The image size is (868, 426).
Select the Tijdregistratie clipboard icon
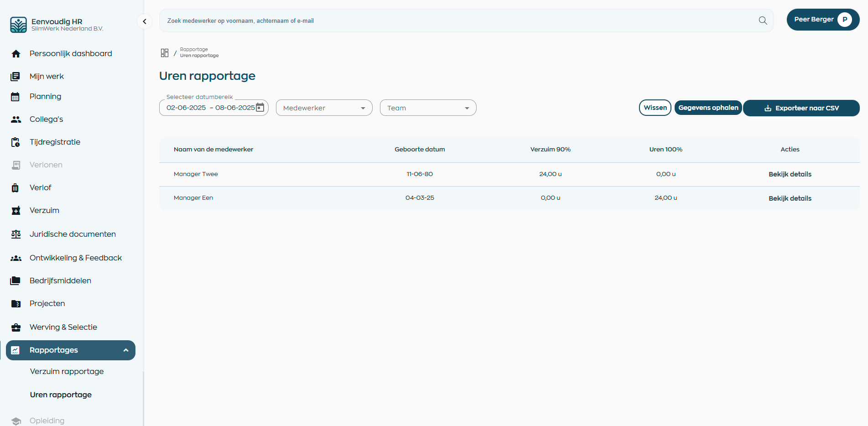point(16,142)
